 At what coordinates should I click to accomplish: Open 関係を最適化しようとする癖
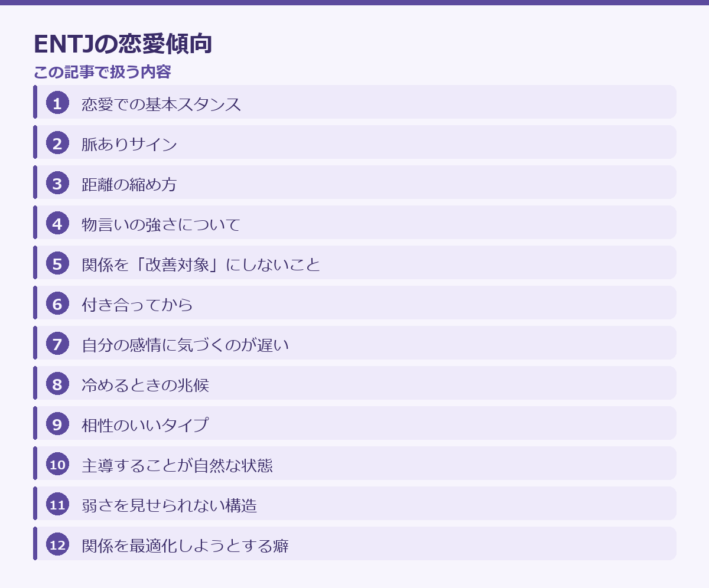pyautogui.click(x=354, y=544)
